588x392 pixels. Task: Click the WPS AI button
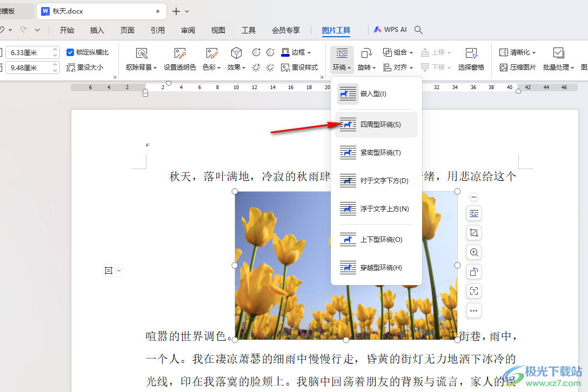tap(390, 30)
